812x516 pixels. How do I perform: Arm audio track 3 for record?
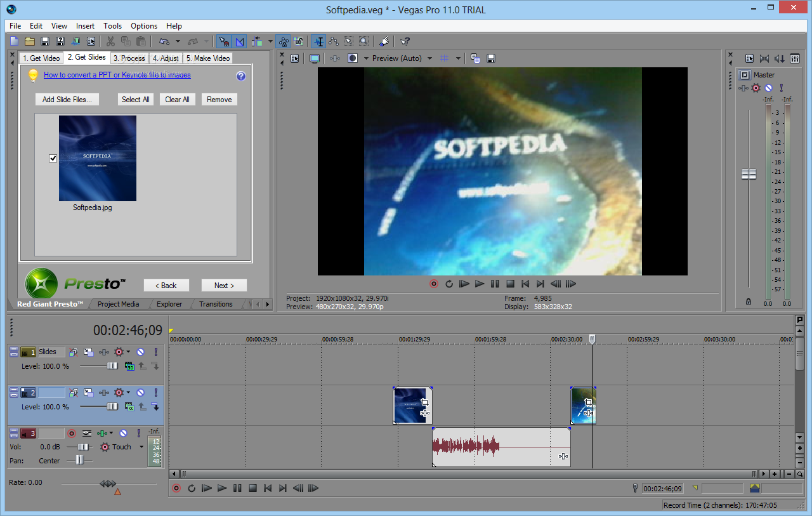tap(72, 433)
